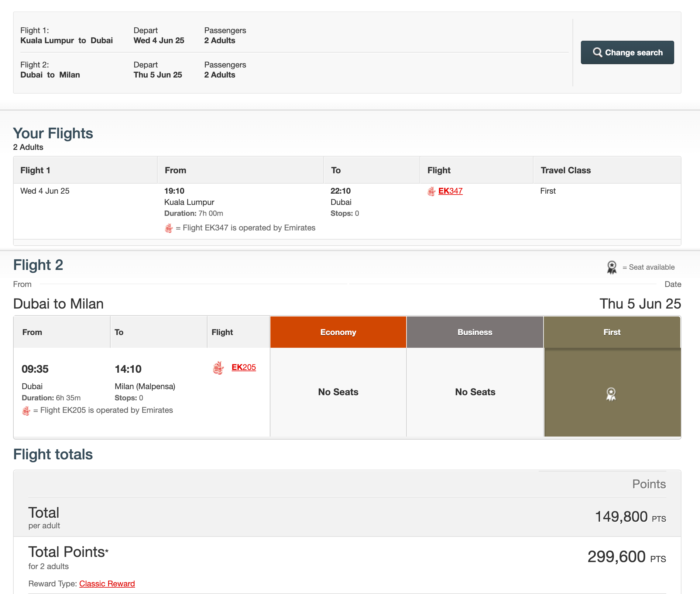Click the 299,600 PTS total points value
Image resolution: width=700 pixels, height=594 pixels.
pyautogui.click(x=626, y=557)
